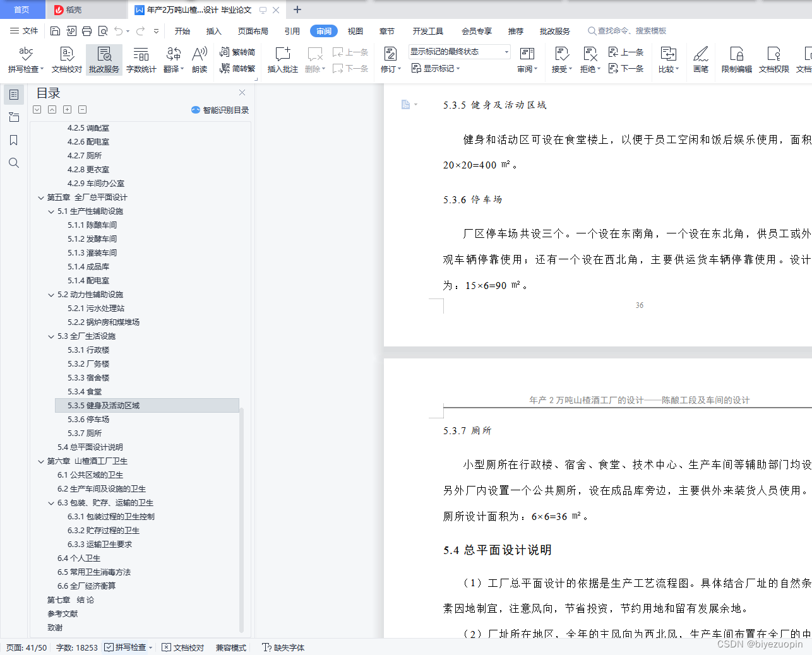This screenshot has height=655, width=812.
Task: Jump to references entry in outline
Action: pyautogui.click(x=63, y=614)
